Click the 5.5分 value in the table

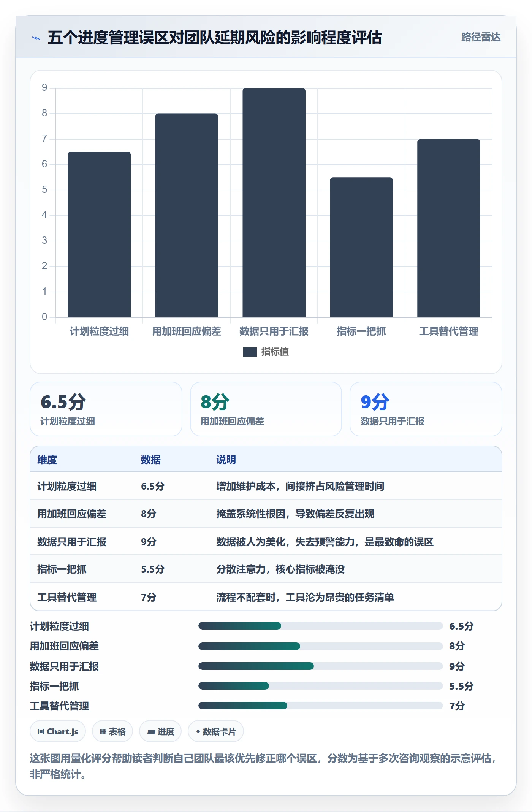[x=153, y=569]
